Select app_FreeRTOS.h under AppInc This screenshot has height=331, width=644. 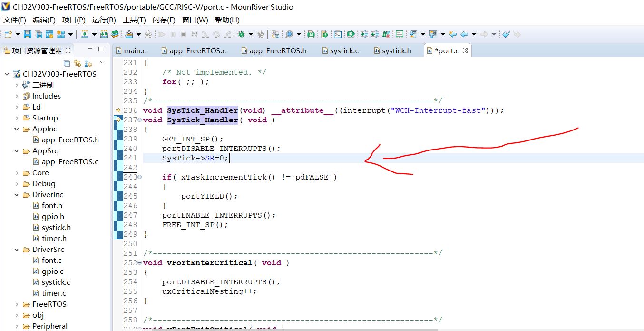click(x=70, y=140)
